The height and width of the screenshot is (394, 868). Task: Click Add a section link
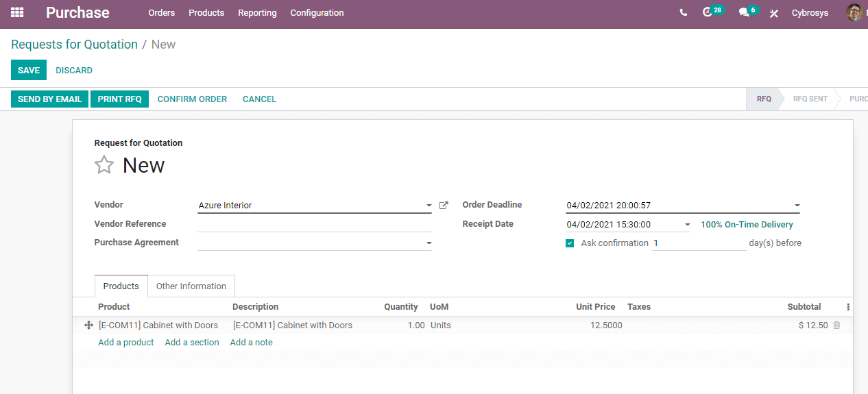[x=192, y=343]
